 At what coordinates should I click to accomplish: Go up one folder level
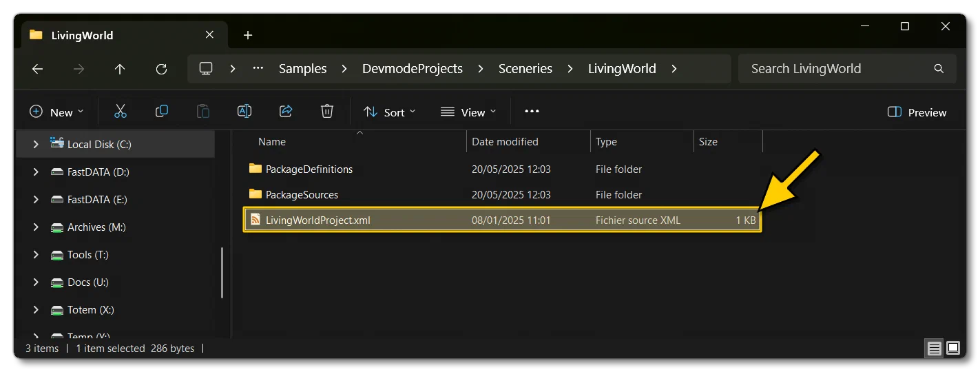coord(120,69)
